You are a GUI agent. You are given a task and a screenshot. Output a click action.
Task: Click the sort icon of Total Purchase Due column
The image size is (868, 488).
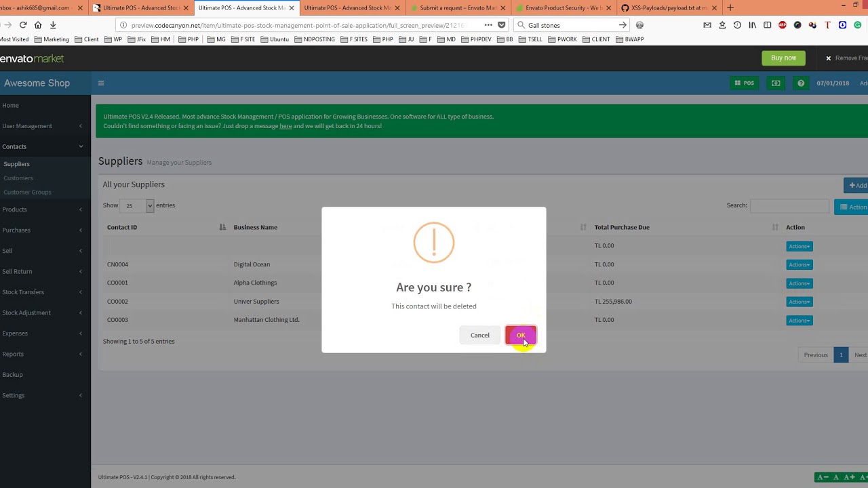pyautogui.click(x=775, y=227)
